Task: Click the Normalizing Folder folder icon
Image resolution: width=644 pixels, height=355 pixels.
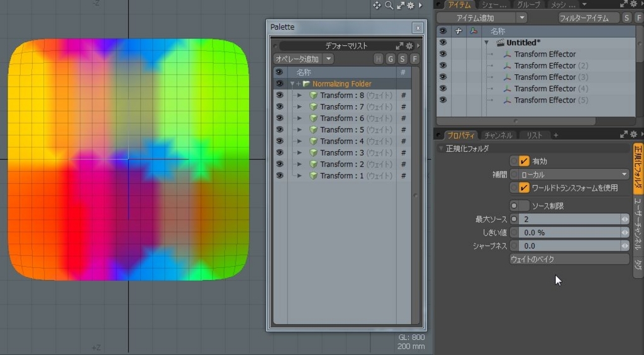Action: [306, 84]
